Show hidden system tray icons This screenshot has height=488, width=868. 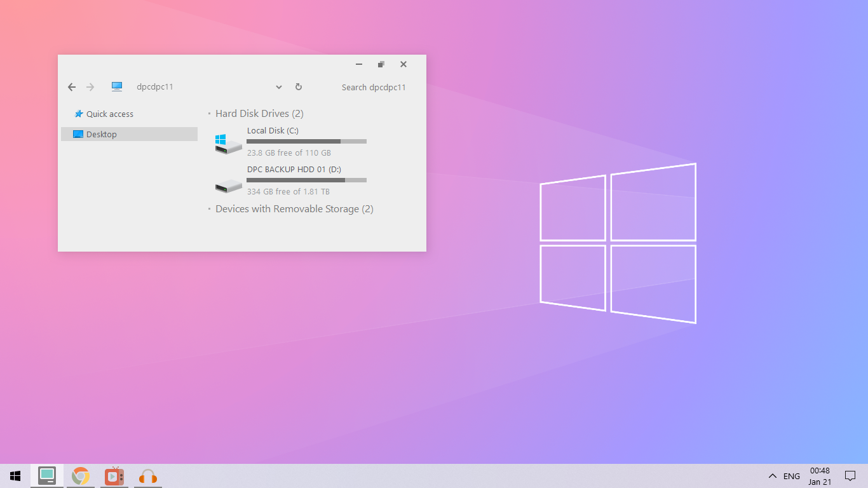[x=773, y=476]
